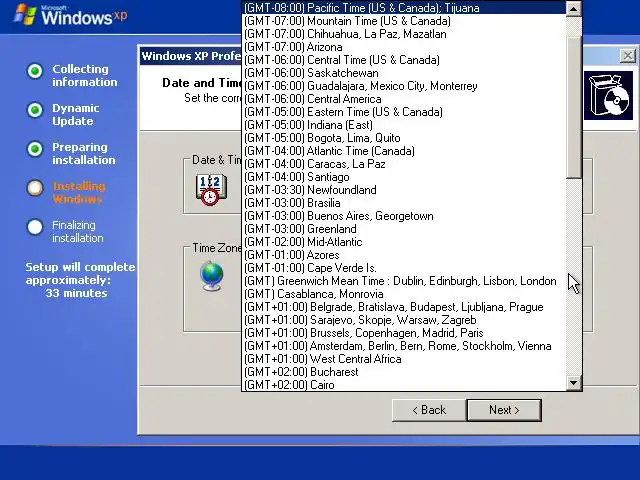Select Sarajevo, Skopje, Warsaw, Zagreb

coord(404,320)
